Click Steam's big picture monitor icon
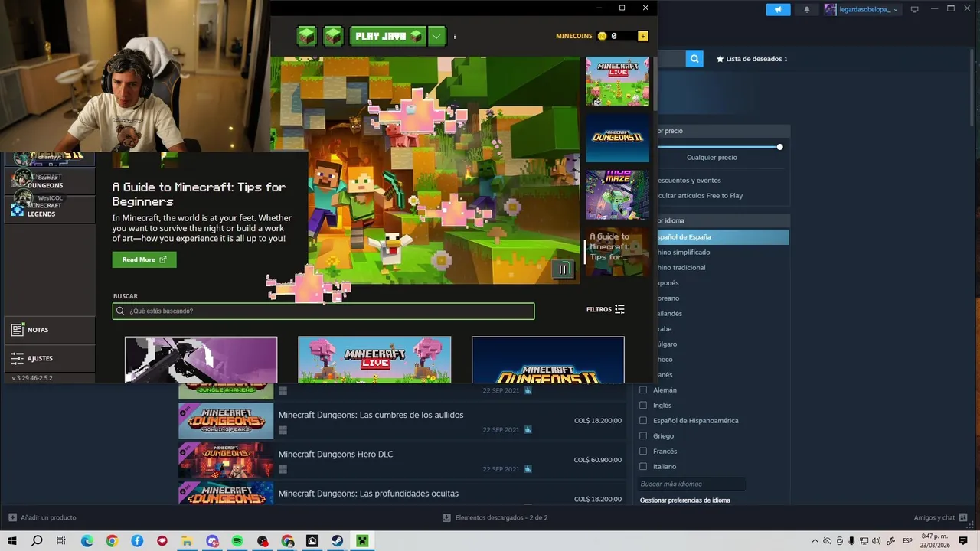The height and width of the screenshot is (551, 980). [x=914, y=9]
